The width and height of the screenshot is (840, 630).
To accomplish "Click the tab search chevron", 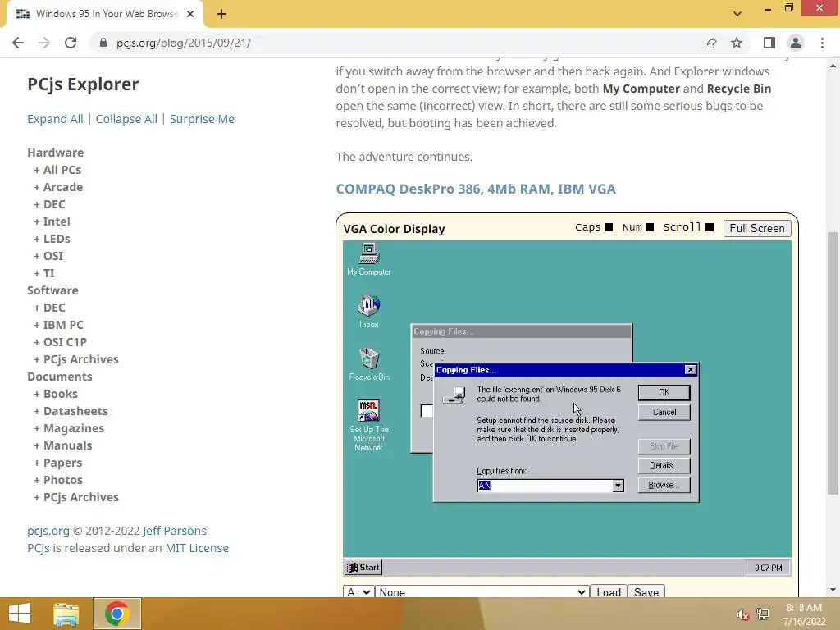I will [737, 14].
